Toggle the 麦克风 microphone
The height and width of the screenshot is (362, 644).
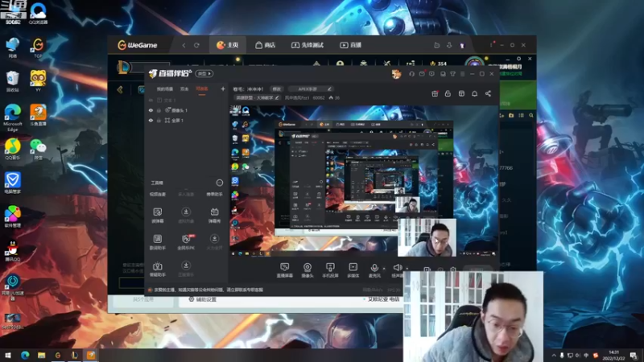(374, 270)
